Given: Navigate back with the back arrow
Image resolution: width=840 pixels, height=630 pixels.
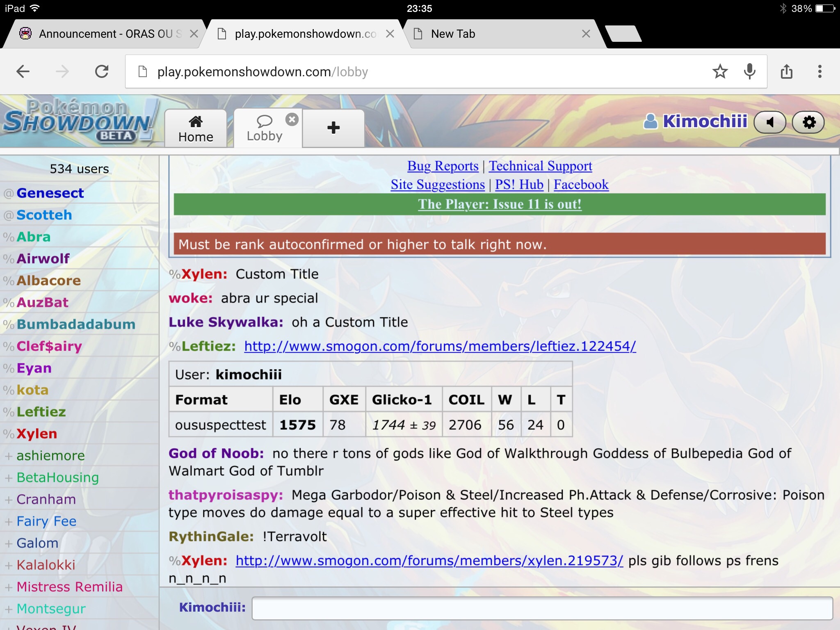Looking at the screenshot, I should coord(23,72).
